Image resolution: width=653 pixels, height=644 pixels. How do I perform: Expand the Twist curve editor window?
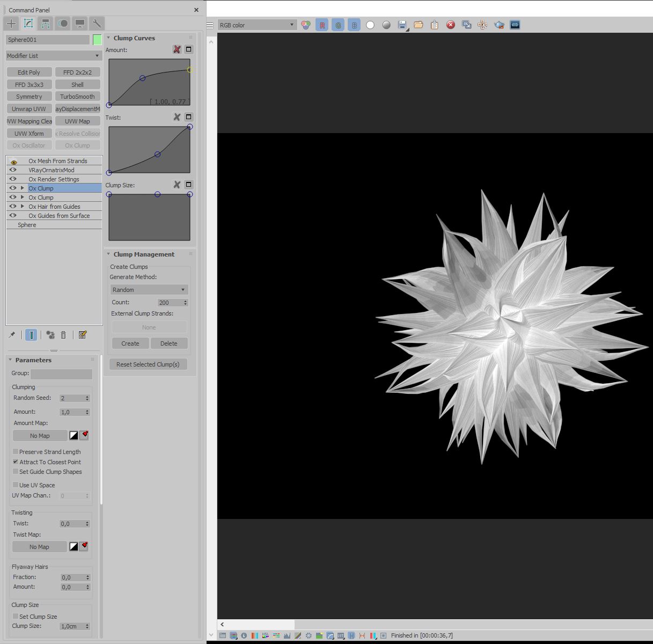188,117
